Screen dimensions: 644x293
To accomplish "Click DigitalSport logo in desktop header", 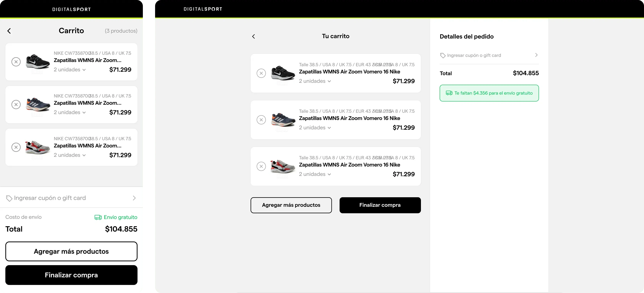I will [x=203, y=9].
